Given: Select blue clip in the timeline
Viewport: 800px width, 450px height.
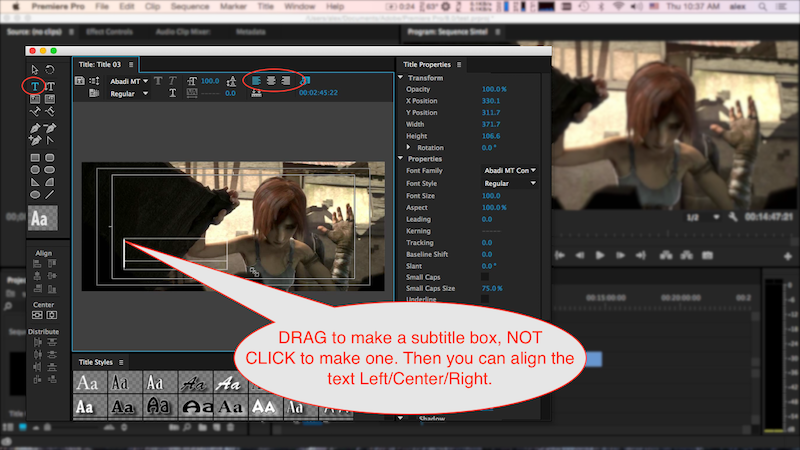Looking at the screenshot, I should click(x=594, y=359).
